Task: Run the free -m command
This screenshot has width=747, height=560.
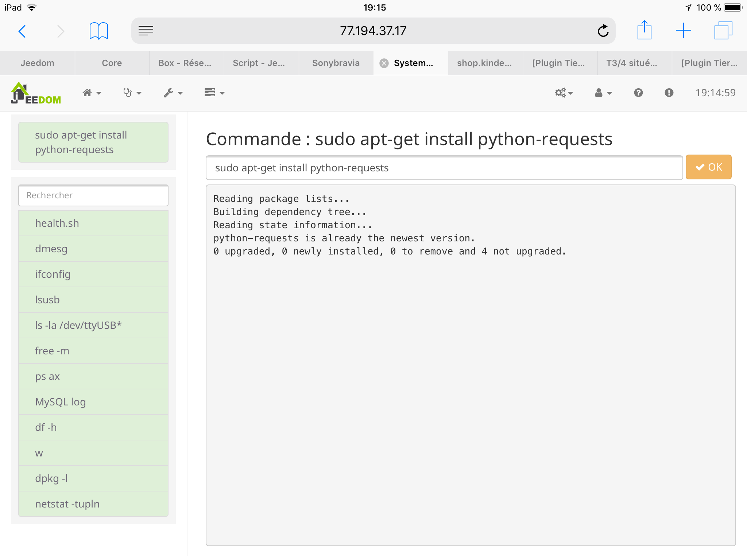Action: tap(93, 351)
